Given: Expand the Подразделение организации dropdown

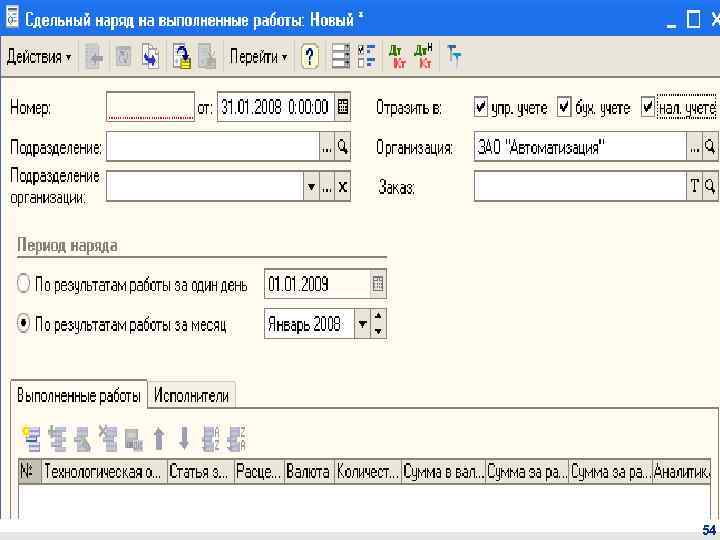Looking at the screenshot, I should 311,187.
